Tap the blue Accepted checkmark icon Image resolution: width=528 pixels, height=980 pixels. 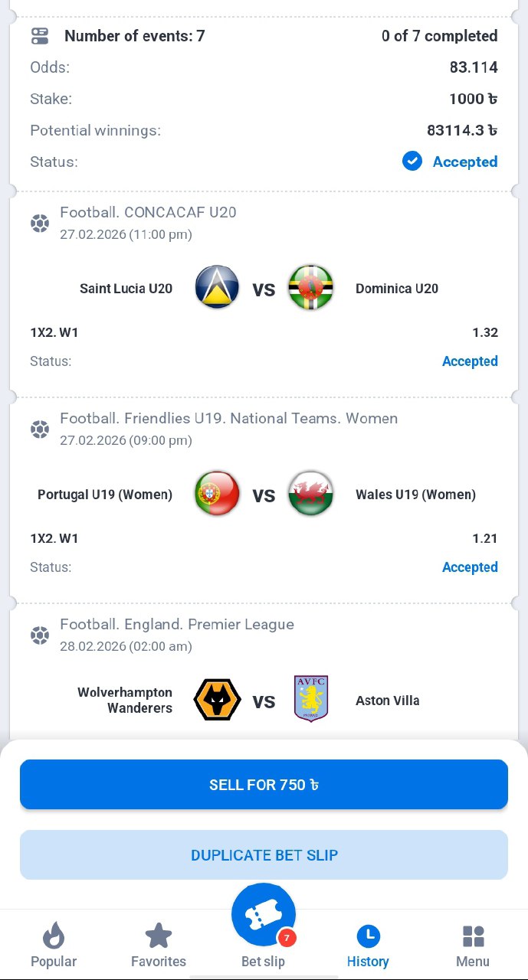[412, 162]
